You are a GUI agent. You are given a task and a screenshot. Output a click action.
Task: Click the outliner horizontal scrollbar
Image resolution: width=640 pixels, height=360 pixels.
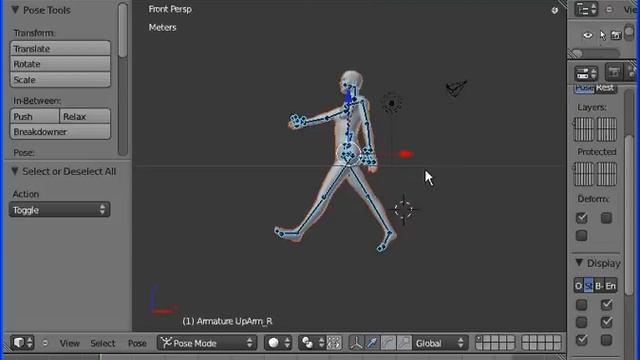coord(596,53)
